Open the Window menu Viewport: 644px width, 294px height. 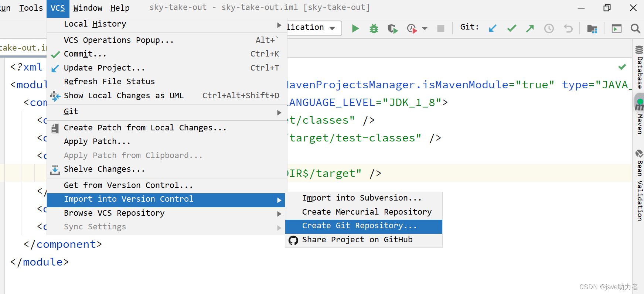tap(88, 8)
